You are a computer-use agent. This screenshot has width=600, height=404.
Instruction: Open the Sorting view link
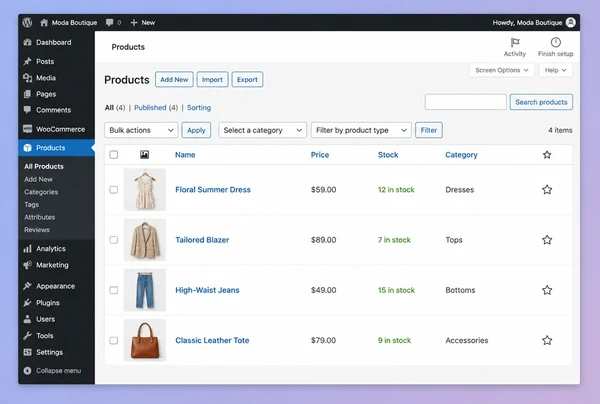point(199,108)
